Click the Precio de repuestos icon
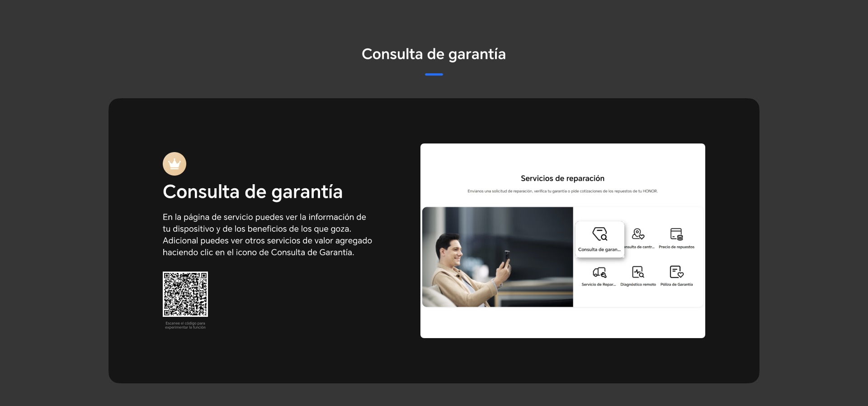The height and width of the screenshot is (406, 868). pos(676,234)
